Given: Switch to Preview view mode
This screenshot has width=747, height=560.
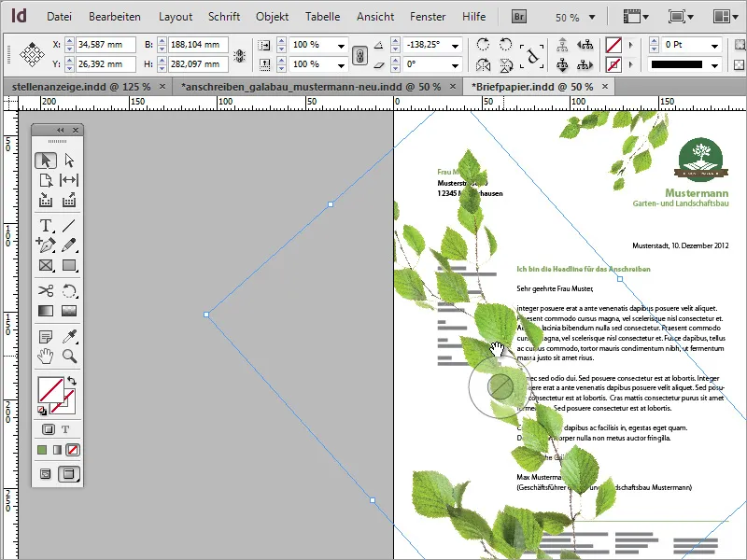Looking at the screenshot, I should (x=69, y=474).
